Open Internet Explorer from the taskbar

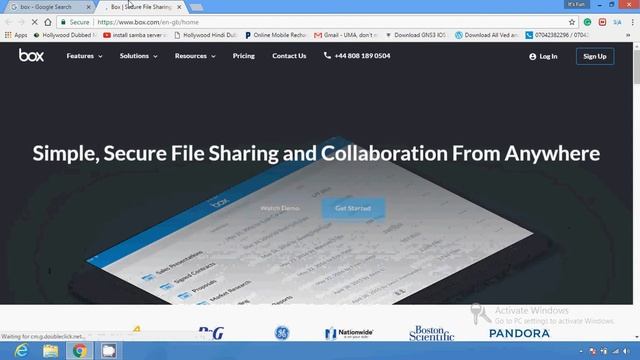(x=21, y=351)
